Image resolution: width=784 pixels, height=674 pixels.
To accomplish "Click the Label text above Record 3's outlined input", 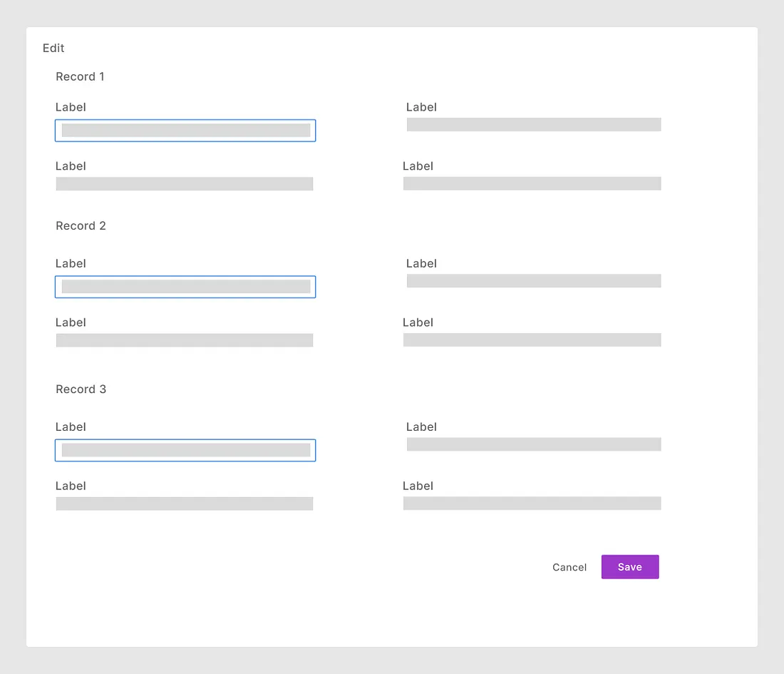I will pyautogui.click(x=71, y=427).
